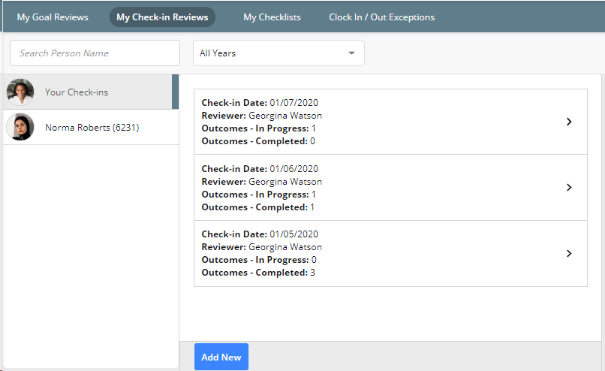605x371 pixels.
Task: Select the My Check-in Reviews tab
Action: click(162, 17)
